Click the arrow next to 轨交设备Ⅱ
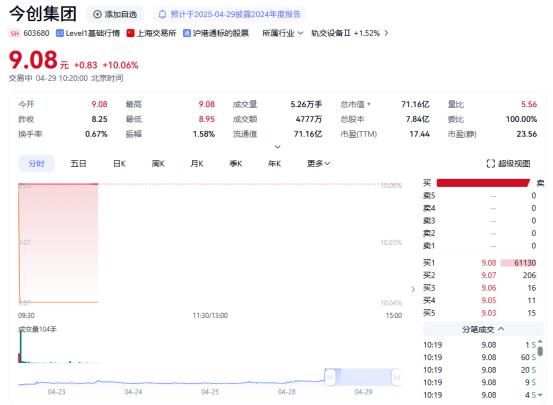This screenshot has width=553, height=405. (386, 33)
